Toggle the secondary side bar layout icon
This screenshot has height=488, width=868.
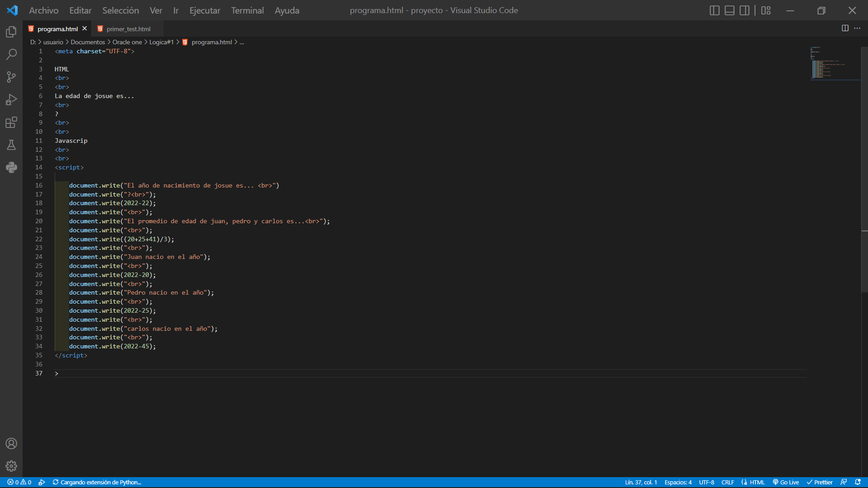[744, 10]
